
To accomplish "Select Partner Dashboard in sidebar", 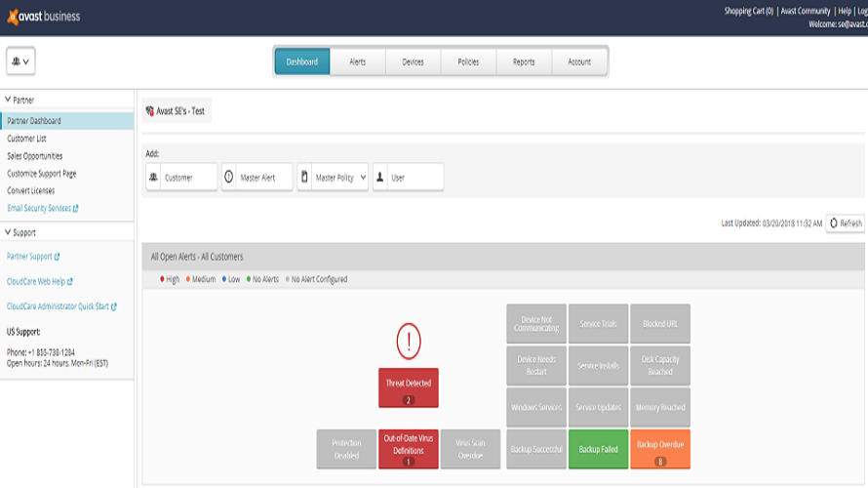I will [67, 121].
